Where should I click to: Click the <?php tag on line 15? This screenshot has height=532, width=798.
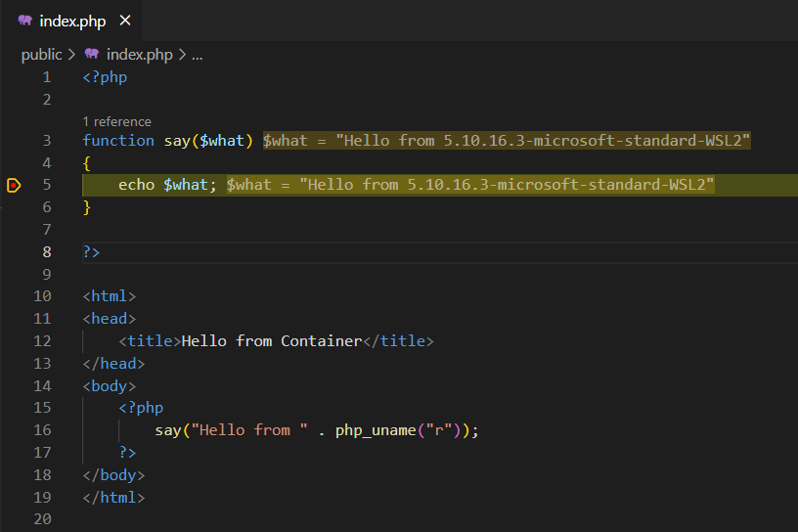pyautogui.click(x=141, y=408)
